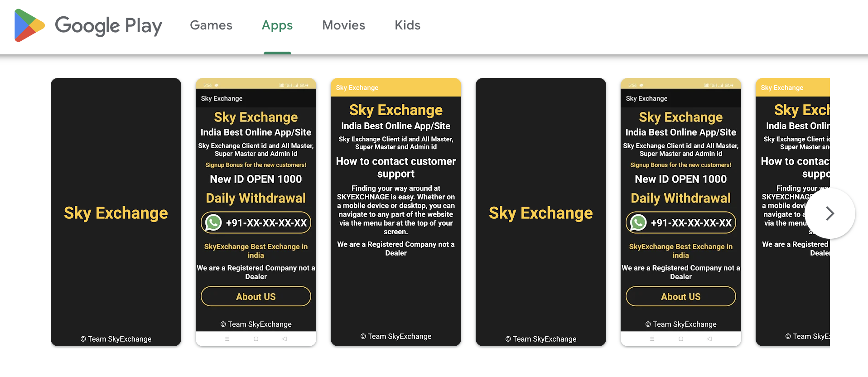Switch to the Movies tab
The height and width of the screenshot is (377, 868).
343,25
